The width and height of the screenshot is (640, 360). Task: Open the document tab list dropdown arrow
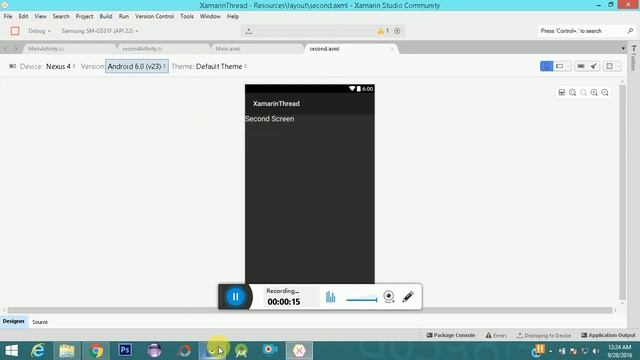pos(623,49)
